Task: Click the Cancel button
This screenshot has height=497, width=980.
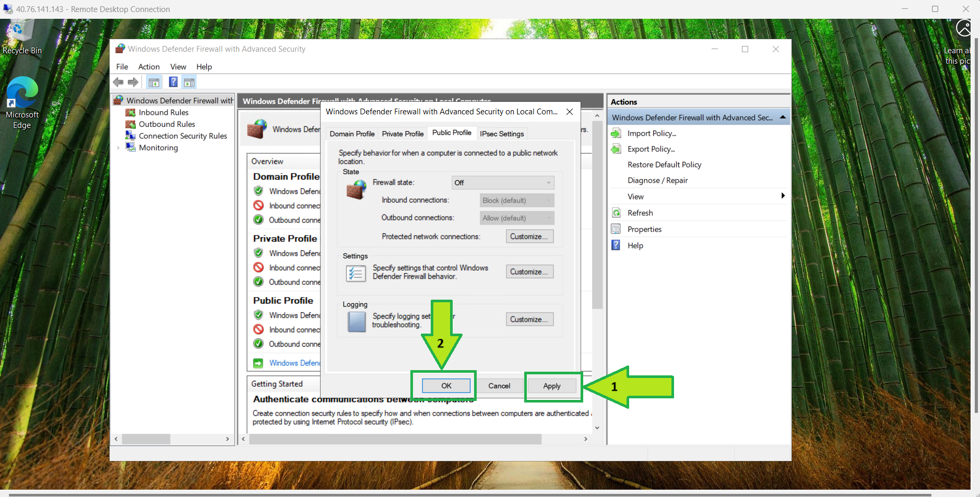Action: coord(499,386)
